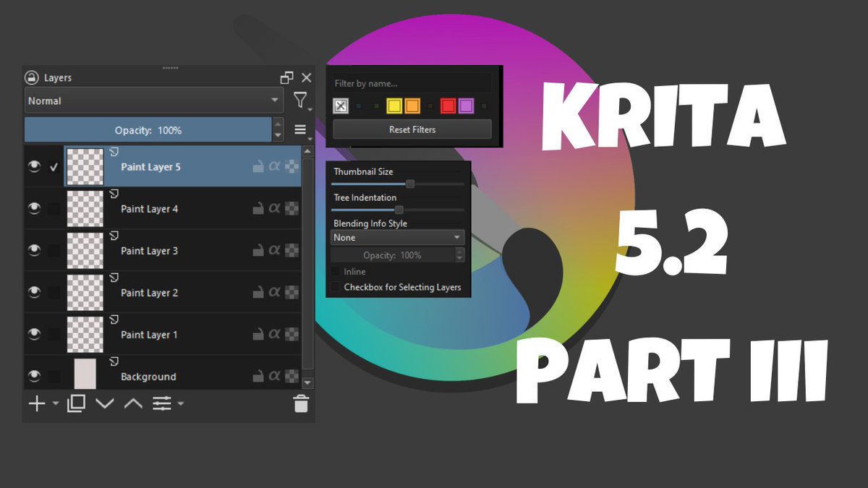The width and height of the screenshot is (868, 488).
Task: Hide Paint Layer 3 with eye icon
Action: tap(33, 251)
